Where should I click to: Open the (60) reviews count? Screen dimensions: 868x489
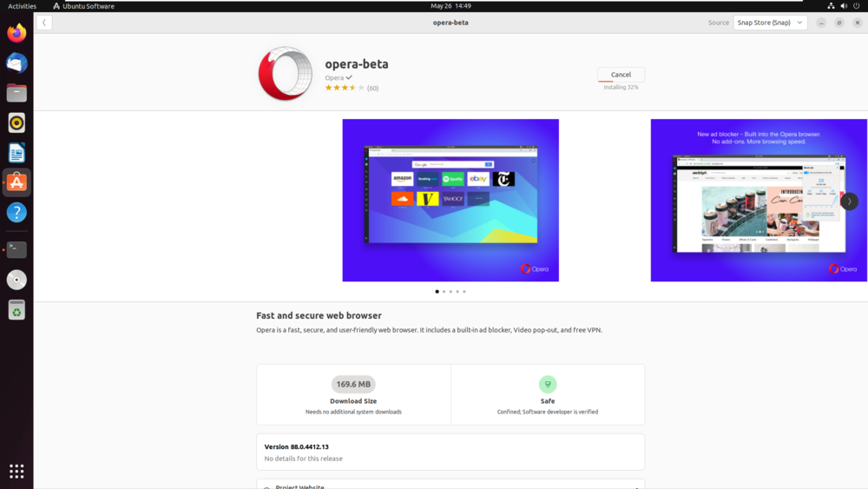click(372, 88)
